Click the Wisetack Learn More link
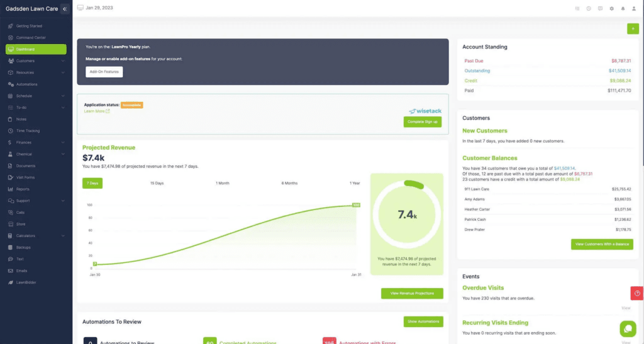Image resolution: width=644 pixels, height=344 pixels. [96, 111]
